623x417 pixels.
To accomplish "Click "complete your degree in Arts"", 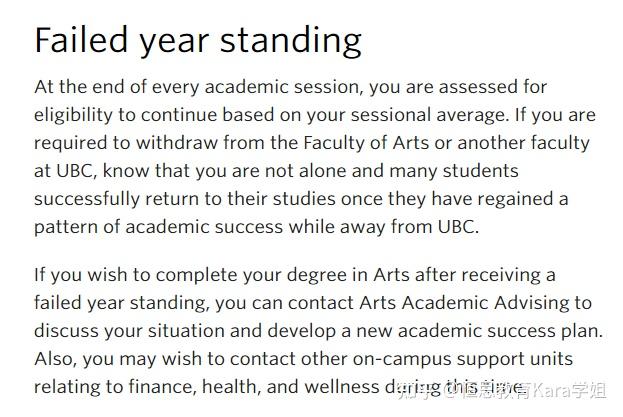I will tap(290, 274).
